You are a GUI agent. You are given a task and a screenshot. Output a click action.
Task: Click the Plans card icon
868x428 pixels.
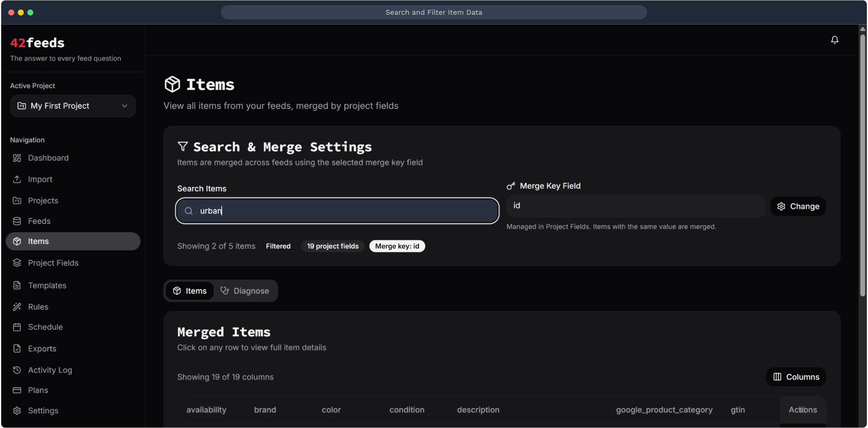click(x=17, y=390)
